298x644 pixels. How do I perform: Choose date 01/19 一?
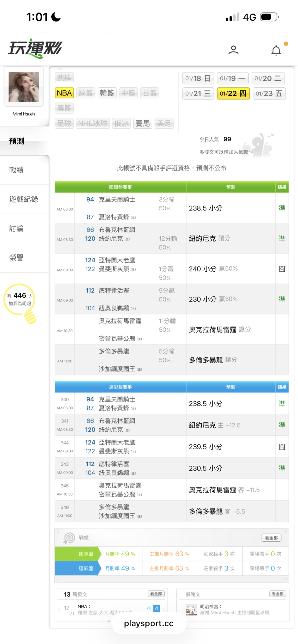pyautogui.click(x=233, y=78)
